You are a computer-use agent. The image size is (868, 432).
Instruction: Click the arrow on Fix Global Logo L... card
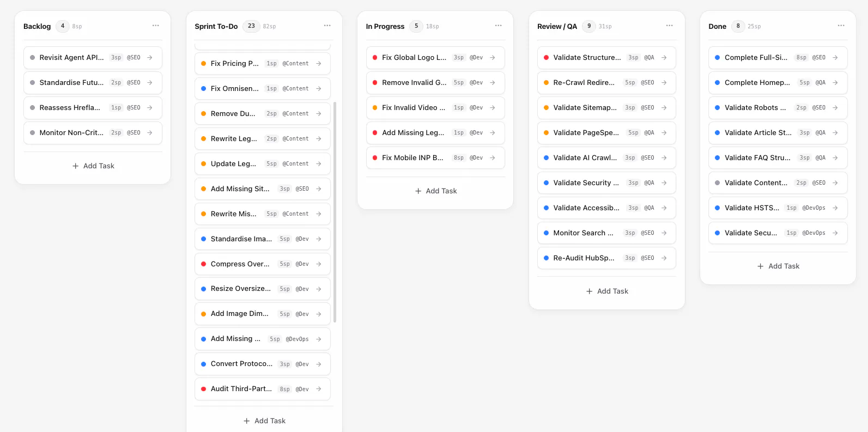[493, 58]
